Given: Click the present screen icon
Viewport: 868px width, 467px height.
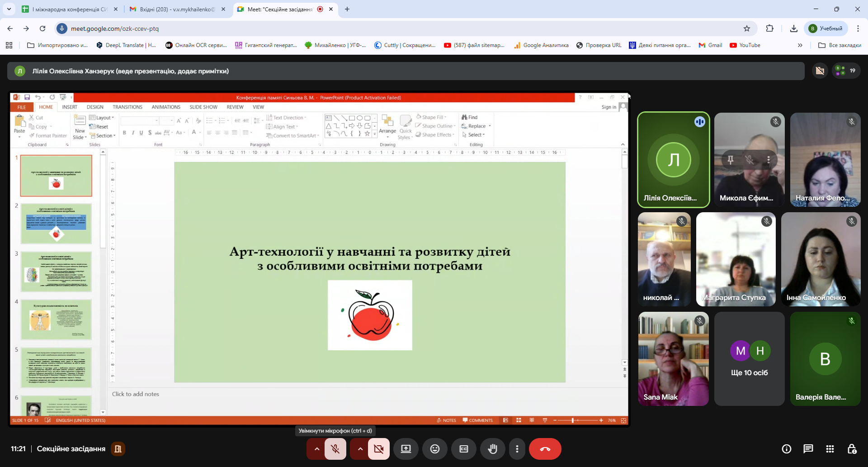Looking at the screenshot, I should (406, 449).
